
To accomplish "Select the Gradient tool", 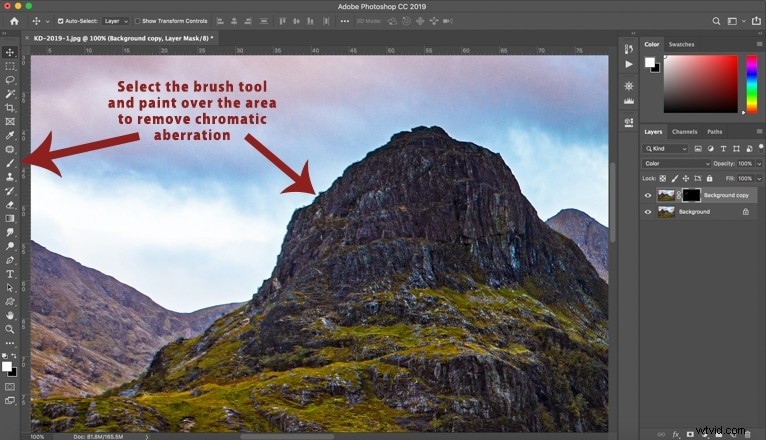I will coord(10,218).
